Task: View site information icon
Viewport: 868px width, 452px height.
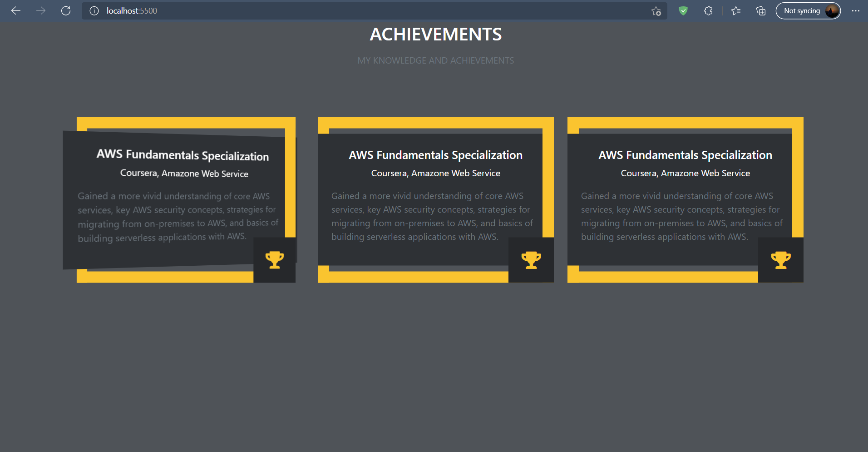Action: pyautogui.click(x=94, y=11)
